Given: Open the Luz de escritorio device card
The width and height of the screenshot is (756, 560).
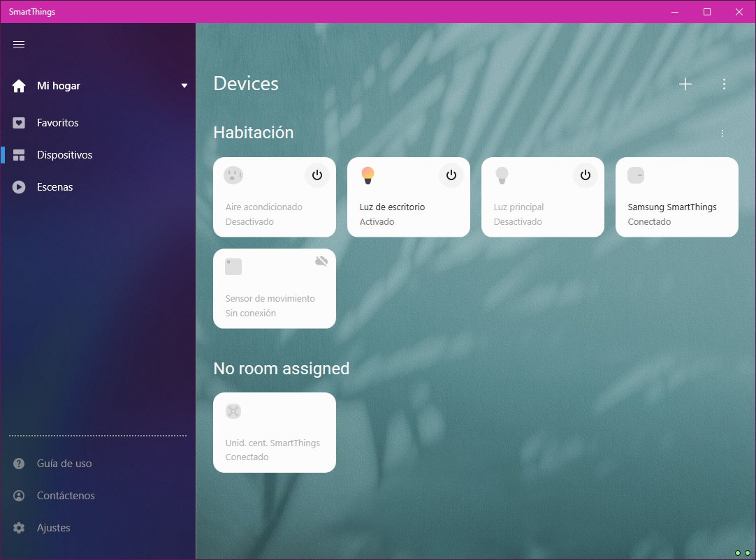Looking at the screenshot, I should coord(409,197).
